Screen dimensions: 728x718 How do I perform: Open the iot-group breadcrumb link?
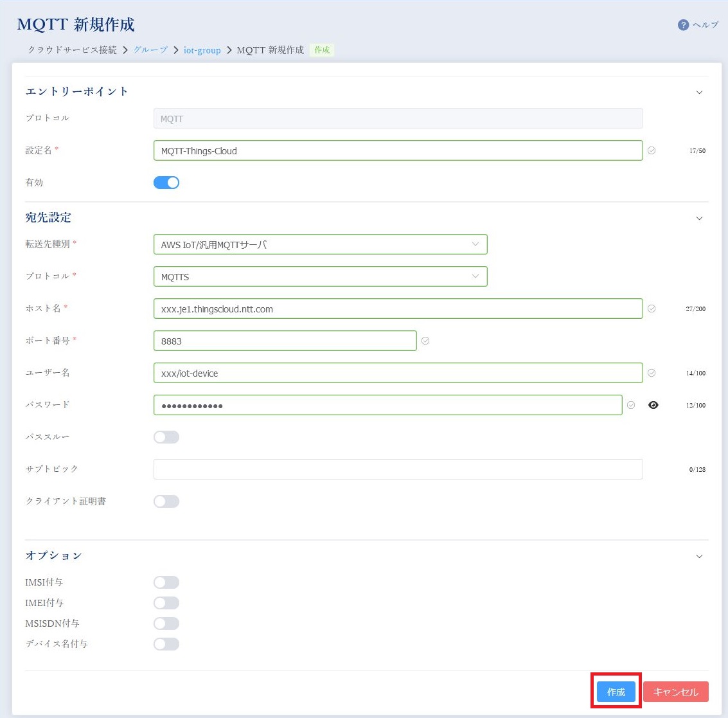coord(202,49)
